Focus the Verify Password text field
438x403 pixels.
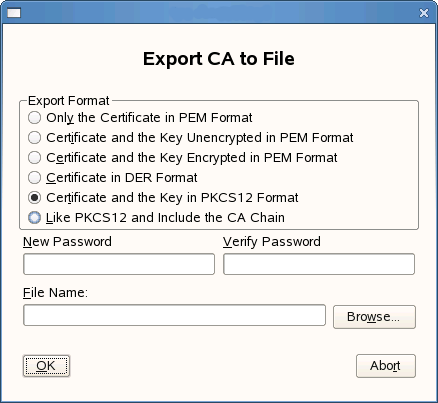point(319,264)
